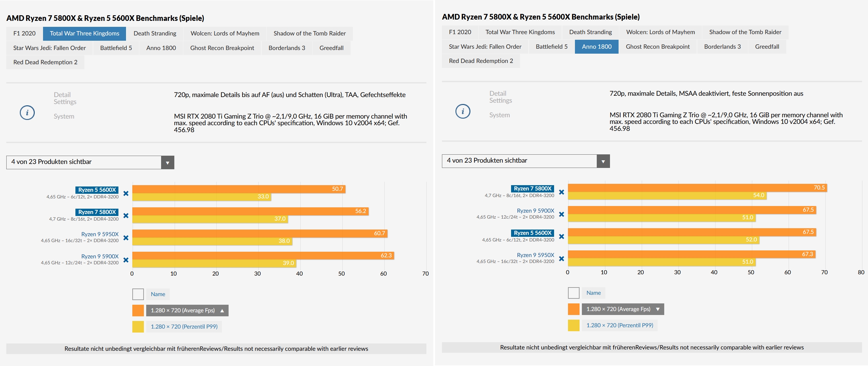Toggle the Name checkbox in right legend
Viewport: 868px width, 366px height.
574,293
